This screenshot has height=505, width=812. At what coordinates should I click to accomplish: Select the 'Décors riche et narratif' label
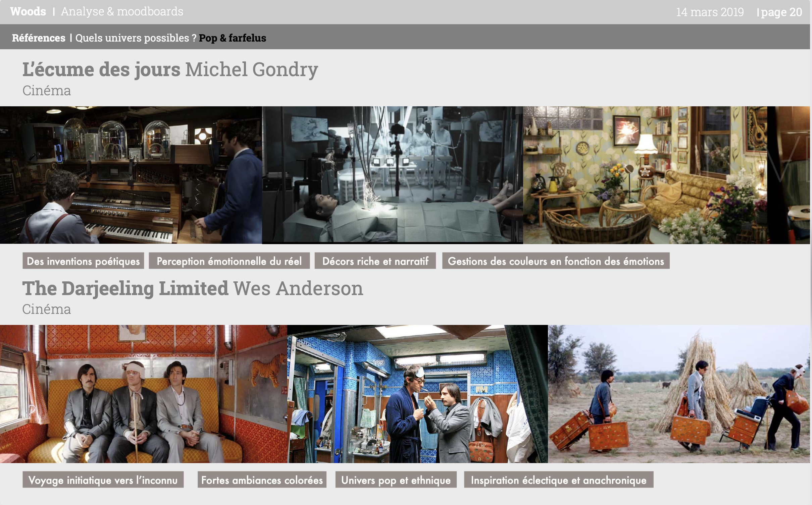click(375, 261)
